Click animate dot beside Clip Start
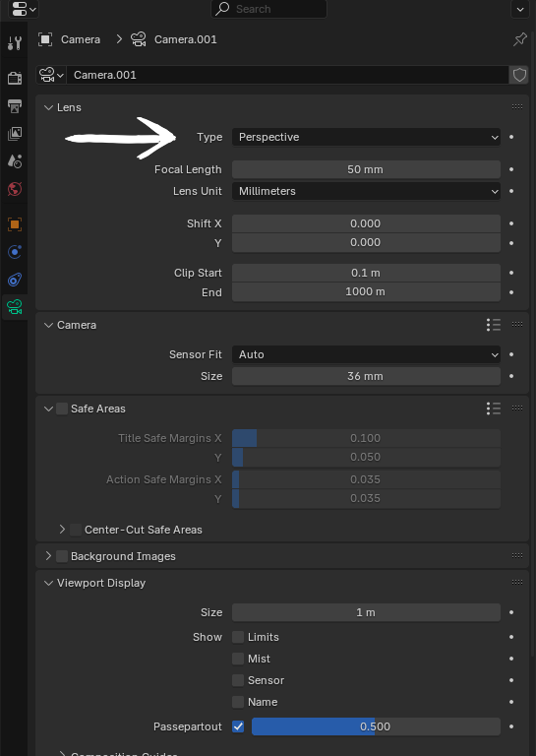The height and width of the screenshot is (756, 536). [x=511, y=273]
